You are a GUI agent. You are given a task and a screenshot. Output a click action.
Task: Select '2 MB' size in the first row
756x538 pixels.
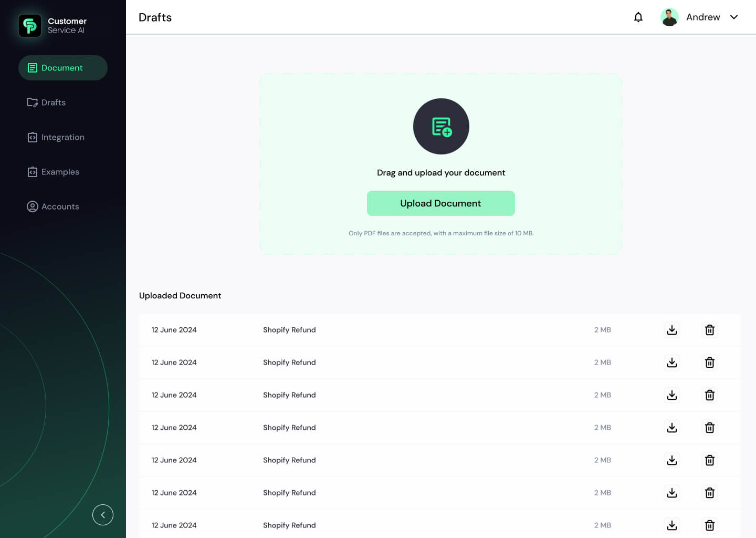click(603, 330)
